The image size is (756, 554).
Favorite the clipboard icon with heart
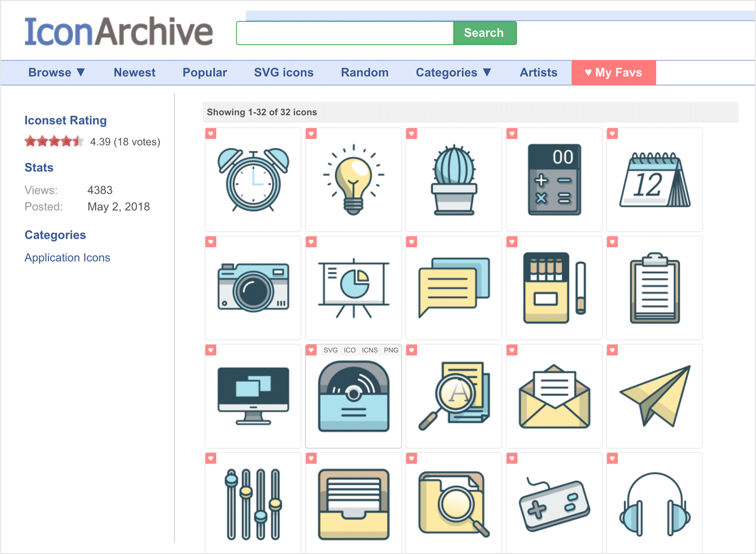tap(612, 242)
